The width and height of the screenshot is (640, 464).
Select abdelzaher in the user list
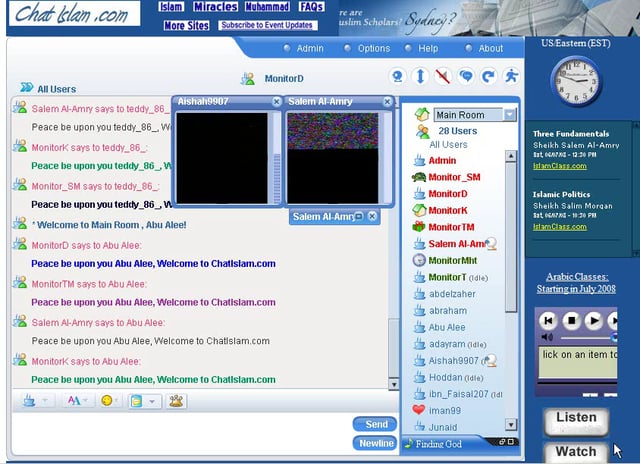point(452,294)
